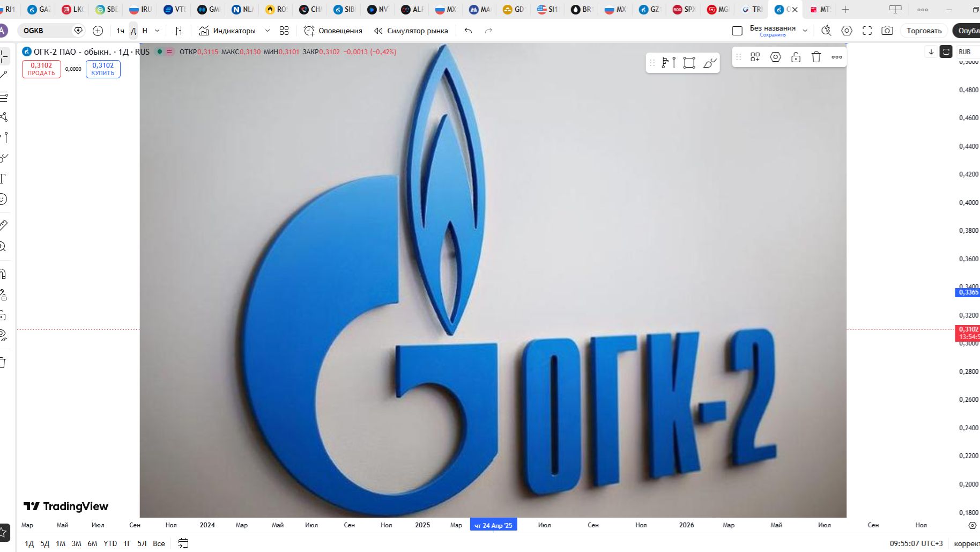980x552 pixels.
Task: Open time axis settings gear
Action: (972, 525)
